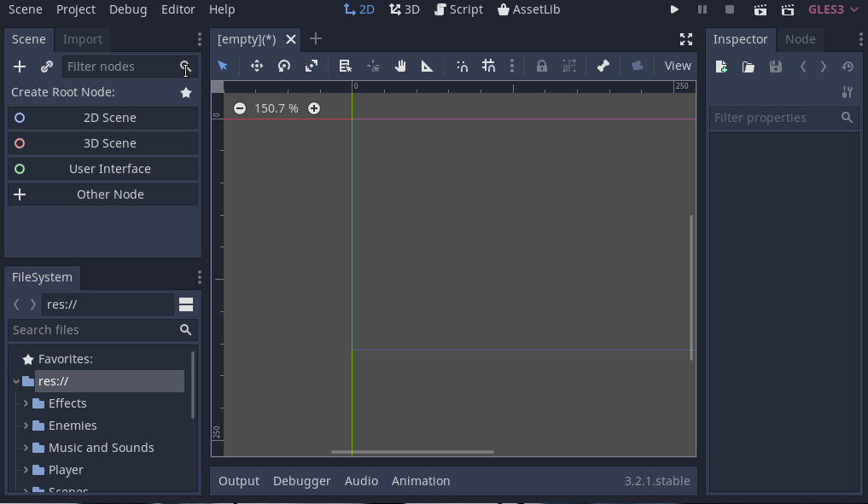Switch to the Import tab
This screenshot has width=868, height=504.
click(x=82, y=39)
